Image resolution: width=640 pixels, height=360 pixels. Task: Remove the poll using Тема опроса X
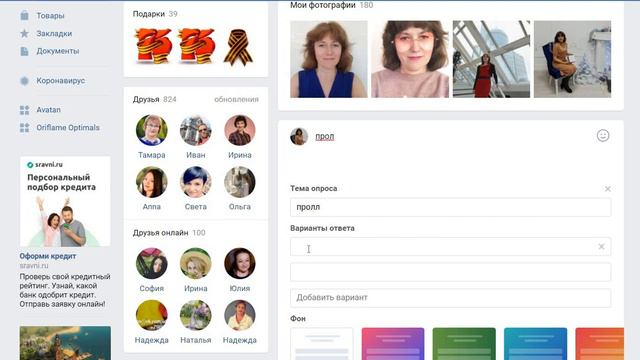(607, 189)
